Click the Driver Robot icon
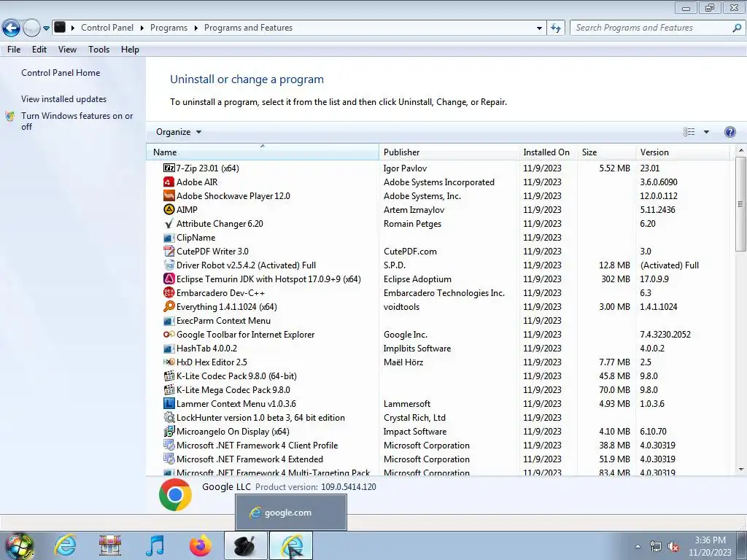The width and height of the screenshot is (747, 560). click(x=169, y=265)
